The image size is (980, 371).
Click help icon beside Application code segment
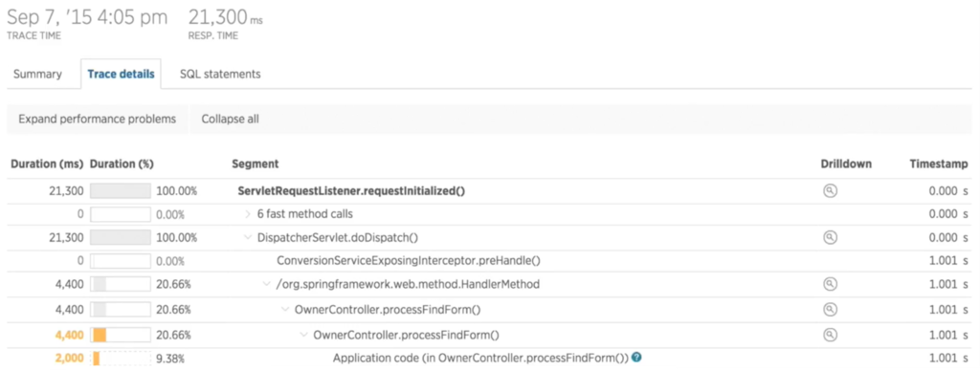636,358
